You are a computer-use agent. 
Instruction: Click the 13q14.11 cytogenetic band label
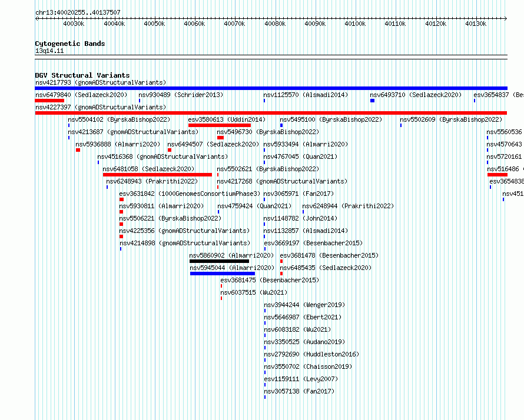pos(49,51)
